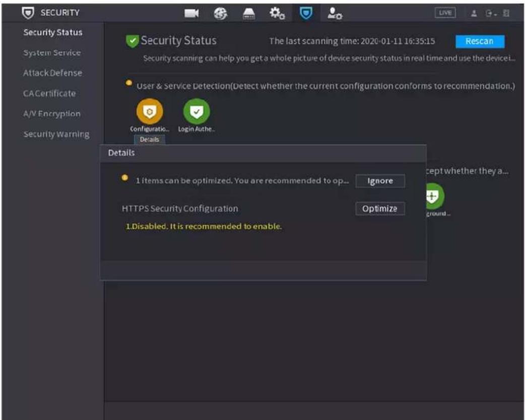
Task: Click the green Security Status shield icon
Action: [x=132, y=41]
